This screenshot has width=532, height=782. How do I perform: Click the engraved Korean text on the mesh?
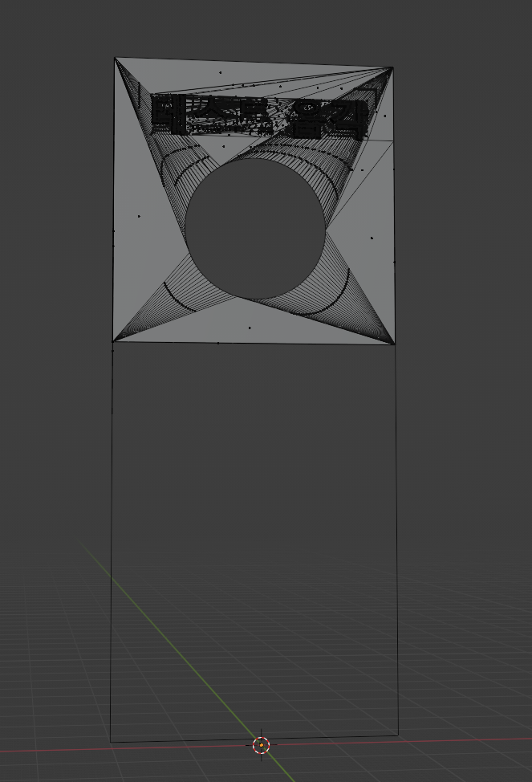(x=260, y=116)
